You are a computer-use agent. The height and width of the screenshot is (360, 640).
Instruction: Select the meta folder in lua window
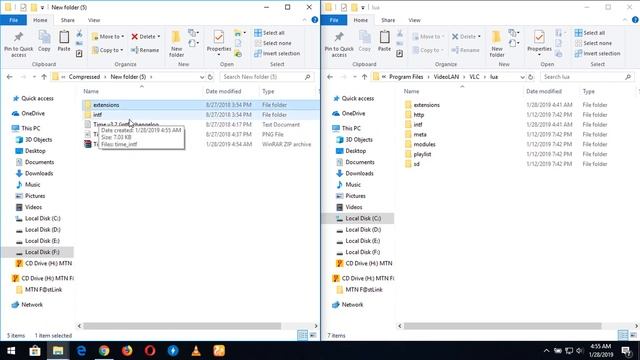(x=420, y=134)
